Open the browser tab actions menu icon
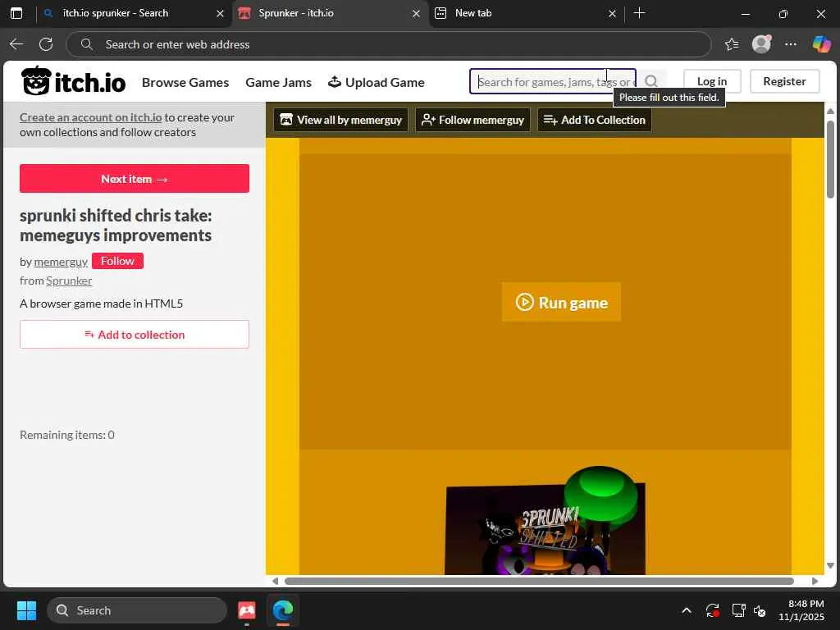 point(16,13)
